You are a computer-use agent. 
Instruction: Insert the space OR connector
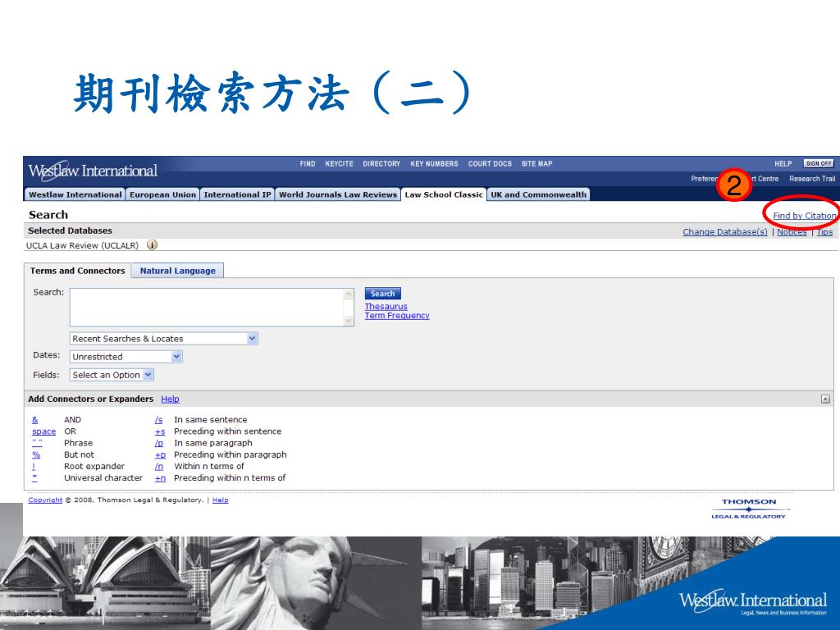coord(44,431)
